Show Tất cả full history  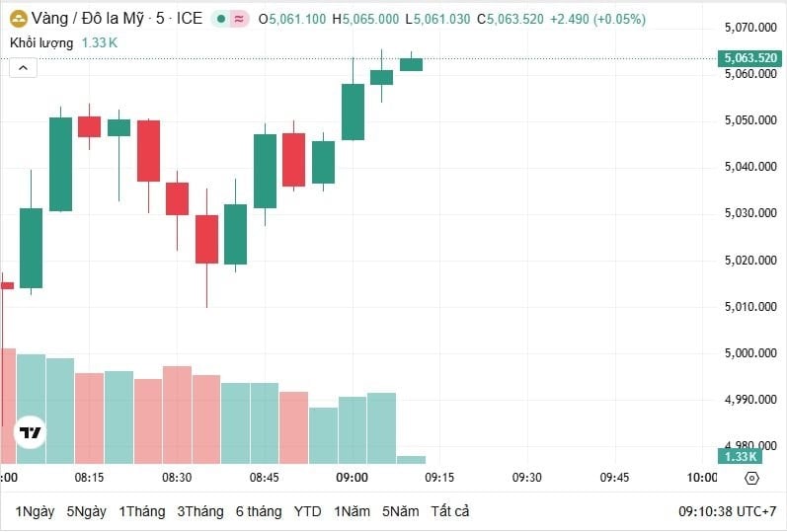tap(450, 511)
